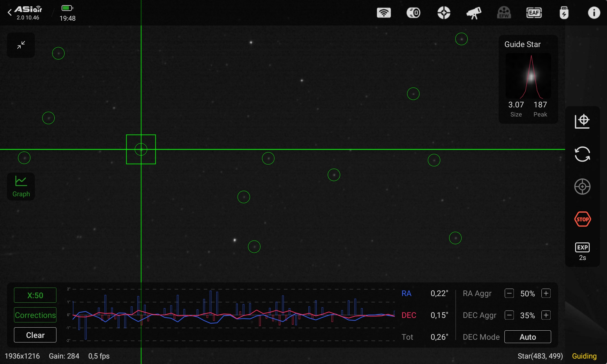
Task: Select the guide star in the green box
Action: (x=141, y=149)
